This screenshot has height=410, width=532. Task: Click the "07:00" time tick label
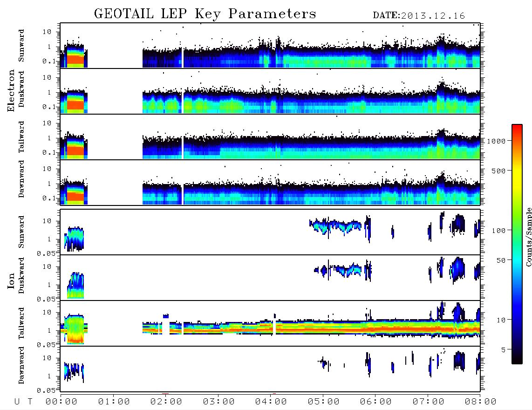click(x=428, y=402)
